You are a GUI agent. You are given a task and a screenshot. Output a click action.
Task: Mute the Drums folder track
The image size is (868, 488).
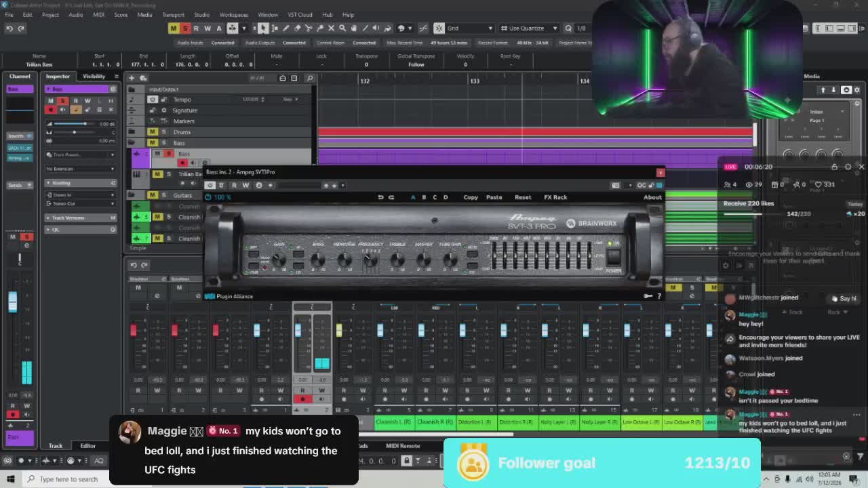pos(152,132)
